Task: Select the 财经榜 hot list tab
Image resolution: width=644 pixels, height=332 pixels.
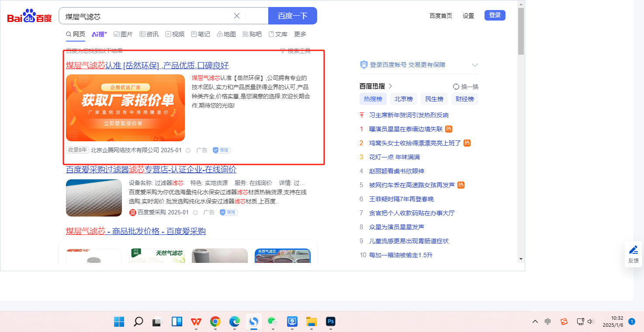Action: coord(465,99)
